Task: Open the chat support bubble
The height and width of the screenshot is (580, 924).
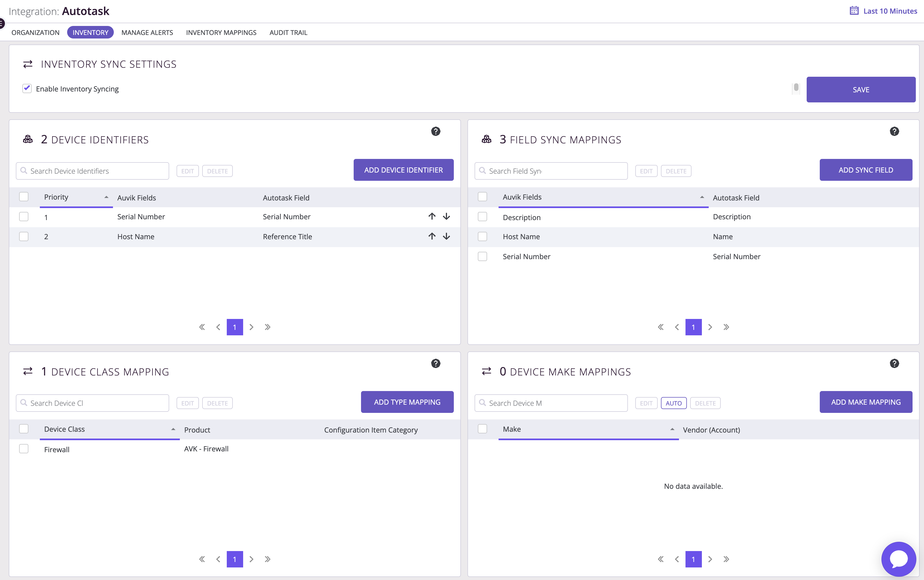Action: (898, 559)
